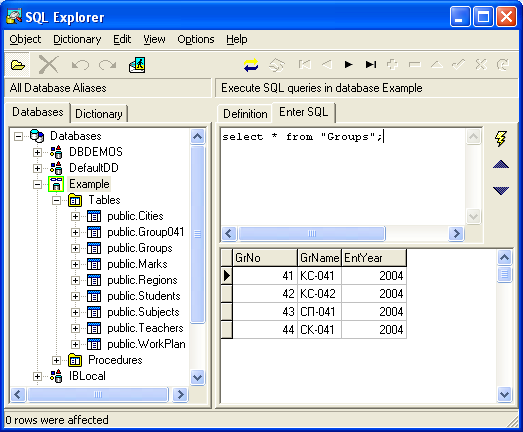Viewport: 523px width, 432px height.
Task: Click the GrName column header
Action: (x=320, y=258)
